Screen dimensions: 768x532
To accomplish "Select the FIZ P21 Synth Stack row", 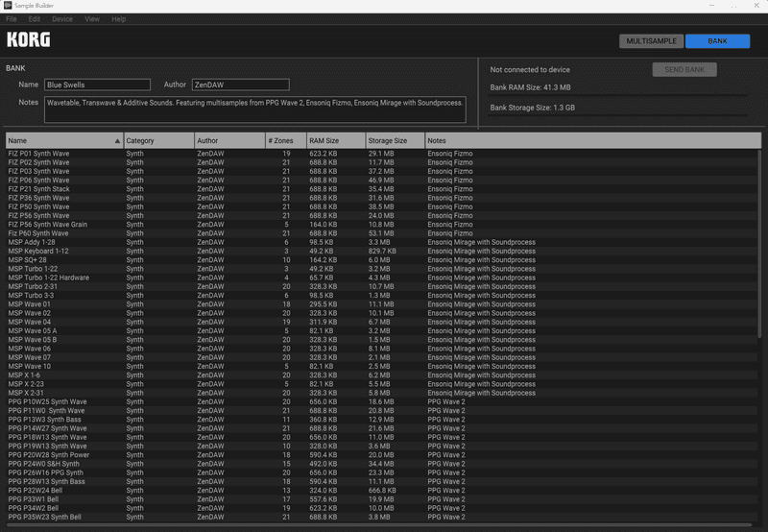I will click(x=381, y=189).
